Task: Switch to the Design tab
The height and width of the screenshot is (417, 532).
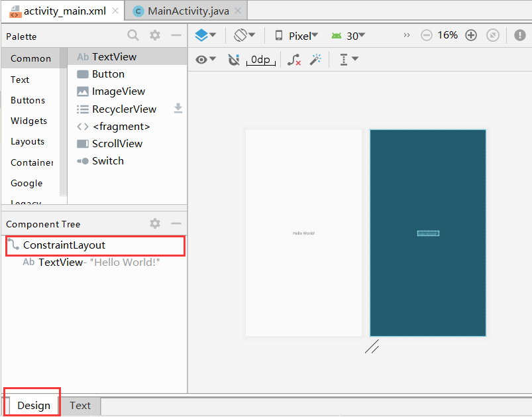Action: pos(34,406)
